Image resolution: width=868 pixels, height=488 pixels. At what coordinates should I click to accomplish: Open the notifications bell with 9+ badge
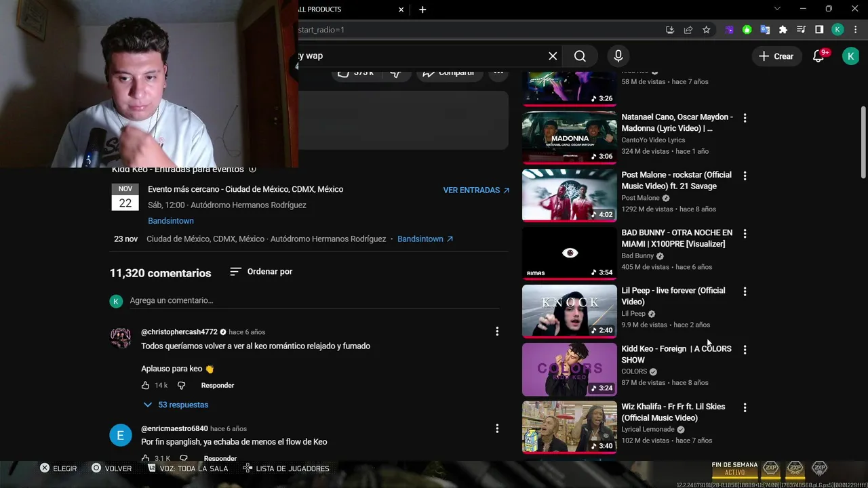[x=819, y=56]
